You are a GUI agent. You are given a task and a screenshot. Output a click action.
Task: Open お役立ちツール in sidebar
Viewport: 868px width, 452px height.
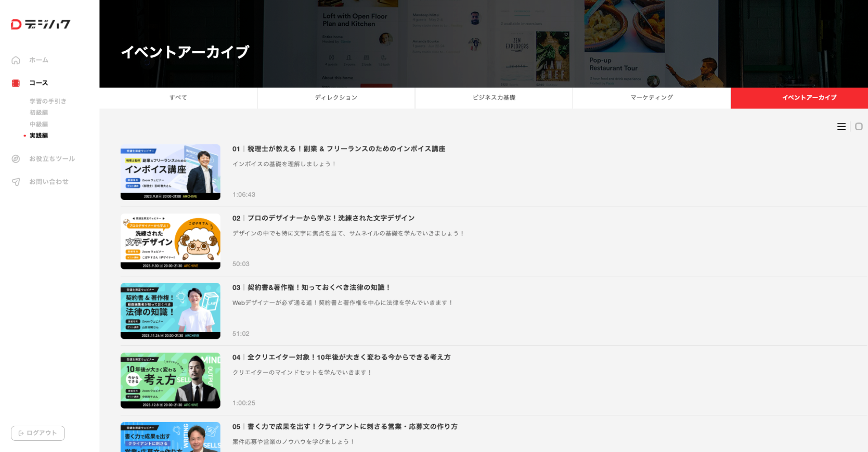click(52, 159)
